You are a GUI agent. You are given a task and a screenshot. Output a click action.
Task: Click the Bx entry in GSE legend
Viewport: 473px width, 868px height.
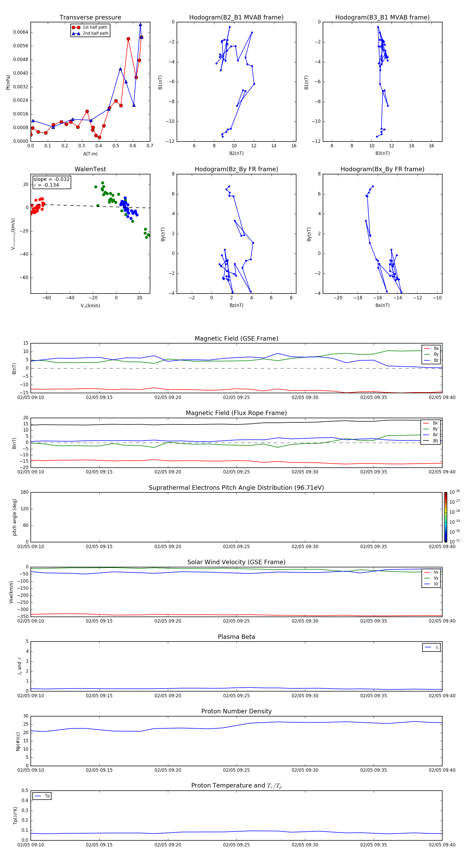pos(431,349)
